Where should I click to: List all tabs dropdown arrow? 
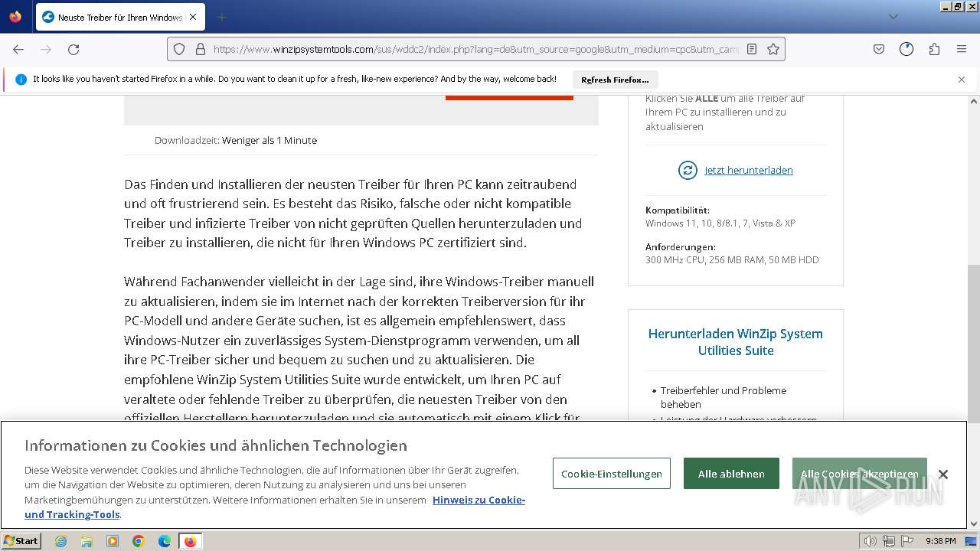[893, 17]
